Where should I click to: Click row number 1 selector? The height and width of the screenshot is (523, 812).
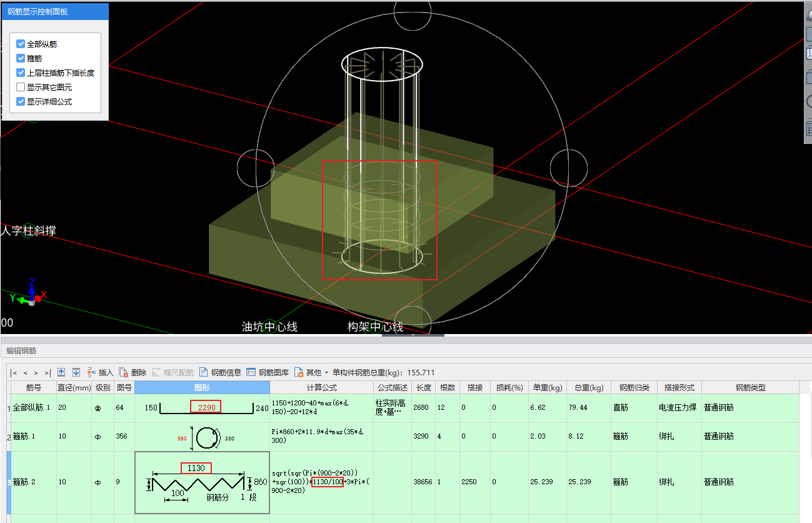9,408
